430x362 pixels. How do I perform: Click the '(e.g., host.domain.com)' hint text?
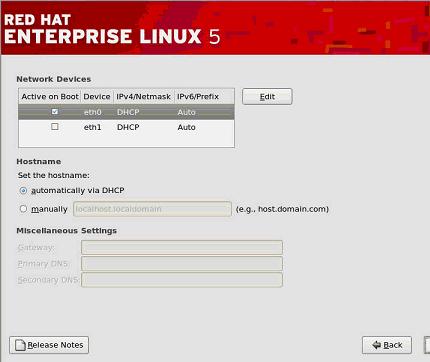[x=282, y=209]
